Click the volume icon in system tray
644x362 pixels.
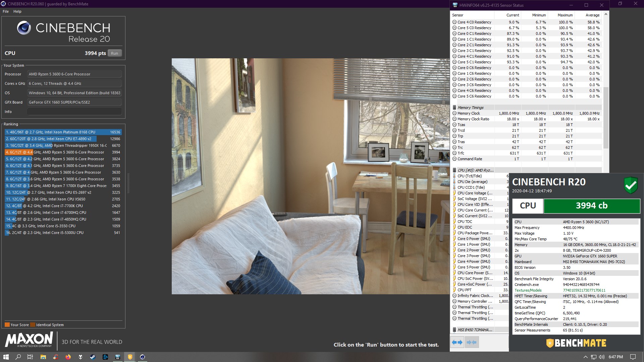[602, 357]
